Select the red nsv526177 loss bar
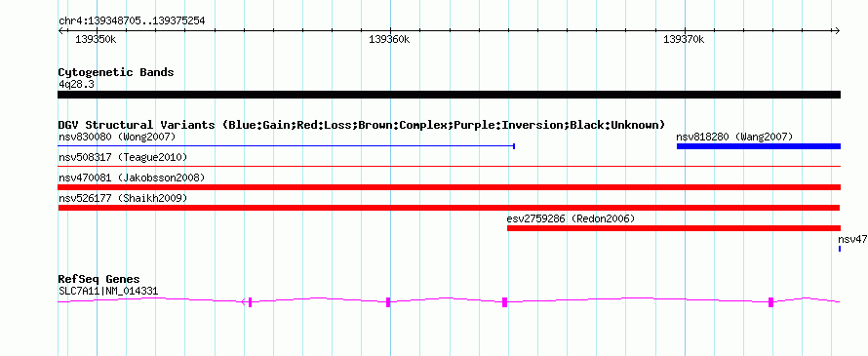Screen dimensions: 868x356 pyautogui.click(x=449, y=208)
